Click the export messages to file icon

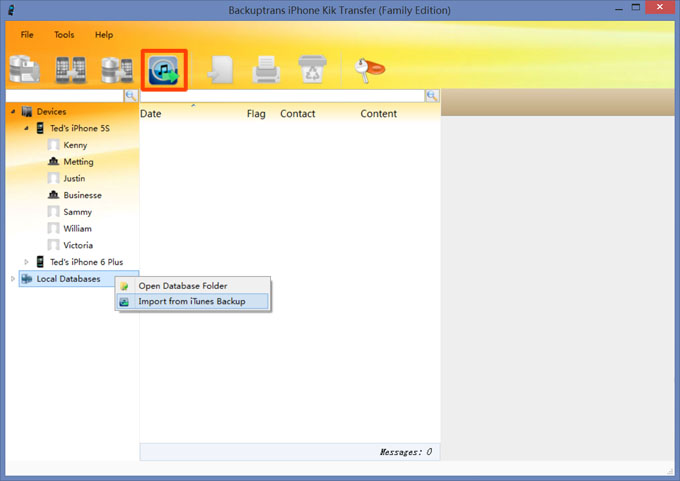pos(221,69)
